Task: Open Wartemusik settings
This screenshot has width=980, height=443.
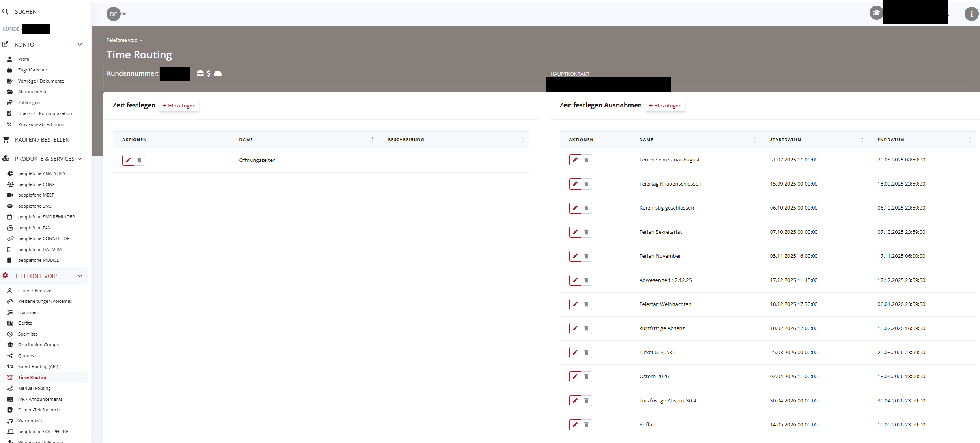Action: 30,421
